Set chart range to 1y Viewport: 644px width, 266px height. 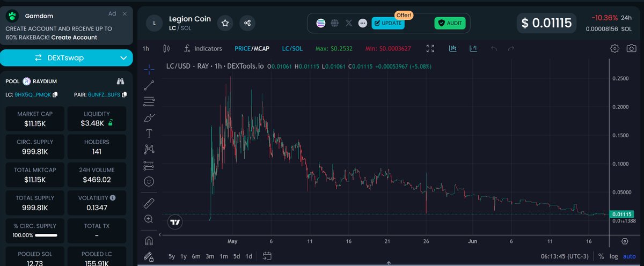click(184, 256)
